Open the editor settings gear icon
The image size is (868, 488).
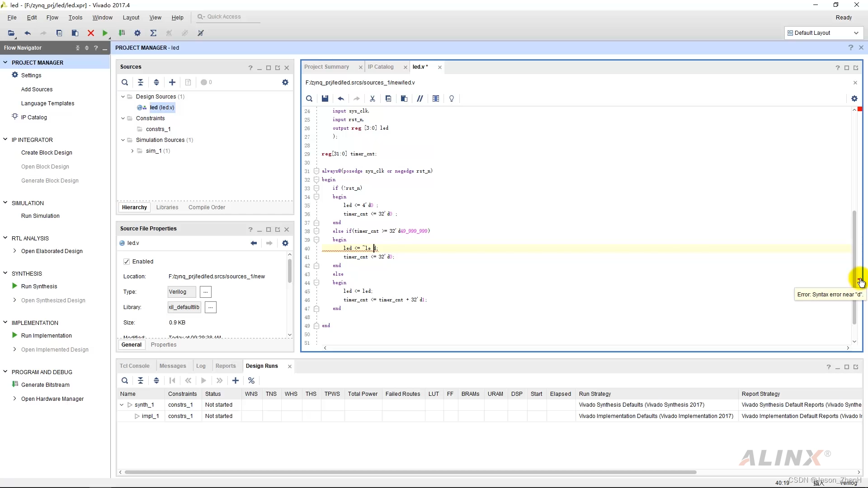tap(854, 99)
